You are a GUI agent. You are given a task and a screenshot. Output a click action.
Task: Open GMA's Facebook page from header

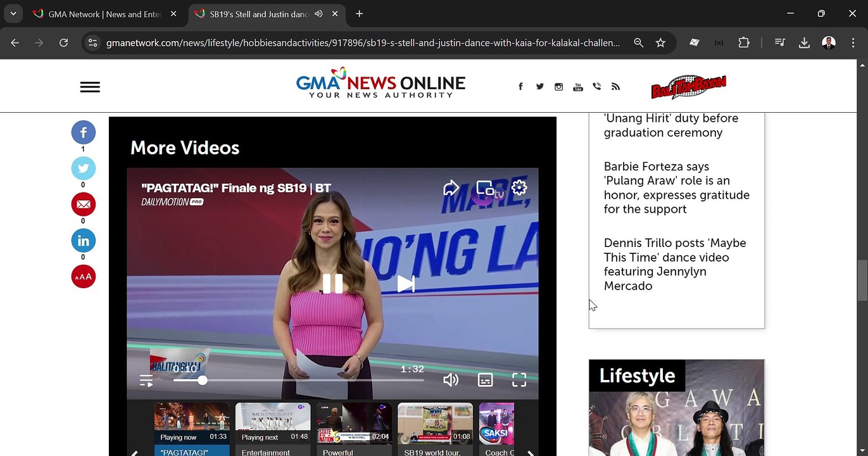[x=520, y=87]
